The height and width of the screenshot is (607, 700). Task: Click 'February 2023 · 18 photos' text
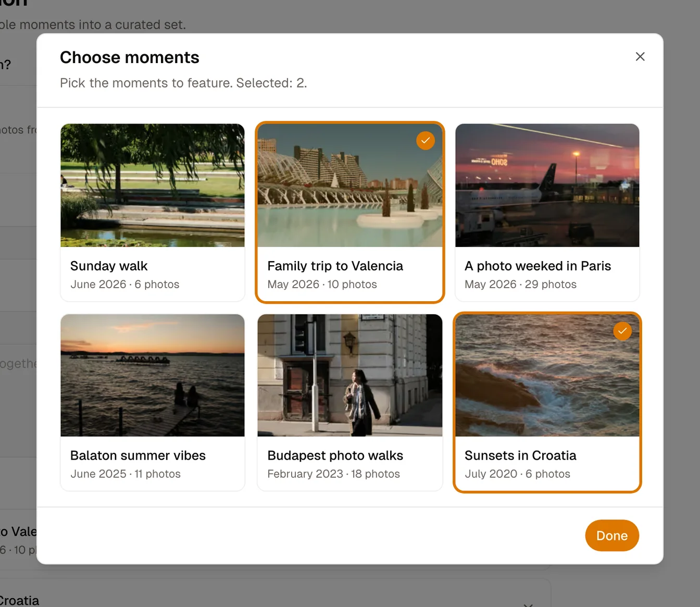[333, 474]
